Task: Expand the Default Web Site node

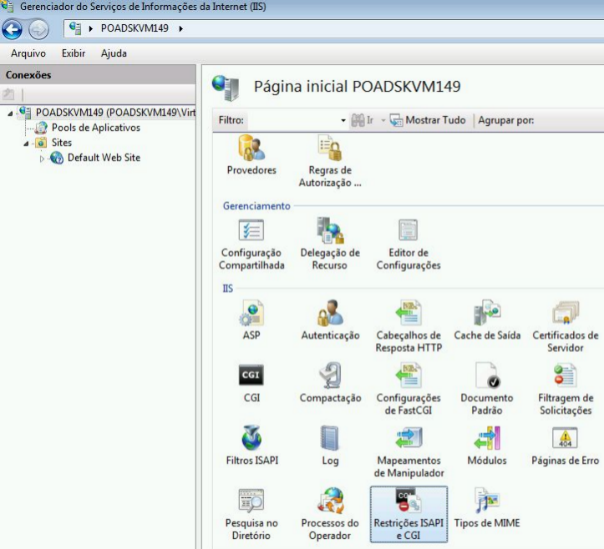Action: pos(42,158)
